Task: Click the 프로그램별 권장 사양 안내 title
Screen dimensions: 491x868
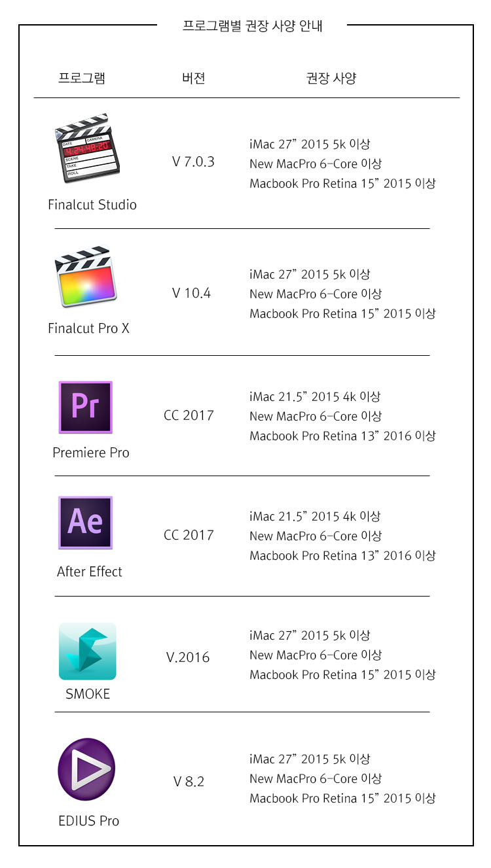Action: coord(252,26)
